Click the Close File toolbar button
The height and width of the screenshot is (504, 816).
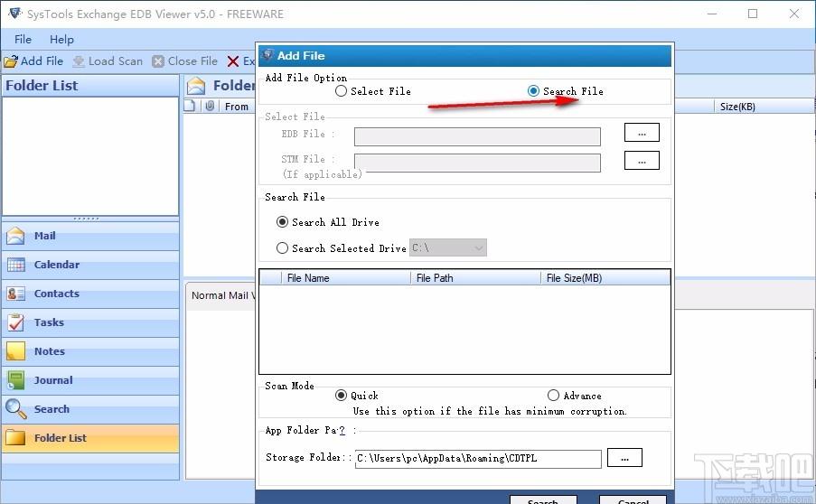[x=184, y=61]
